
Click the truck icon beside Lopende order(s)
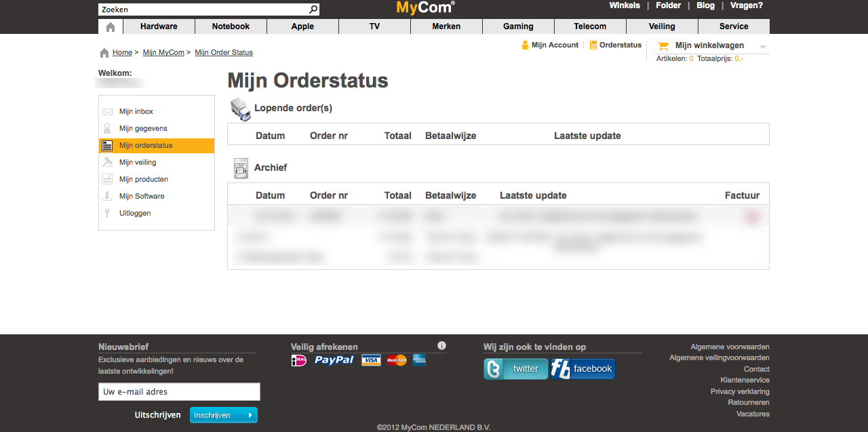240,109
